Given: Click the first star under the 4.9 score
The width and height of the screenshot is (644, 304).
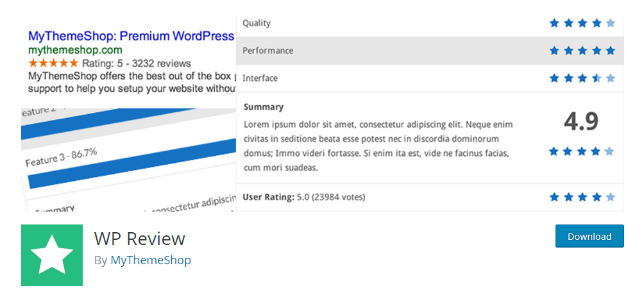Looking at the screenshot, I should pyautogui.click(x=554, y=151).
